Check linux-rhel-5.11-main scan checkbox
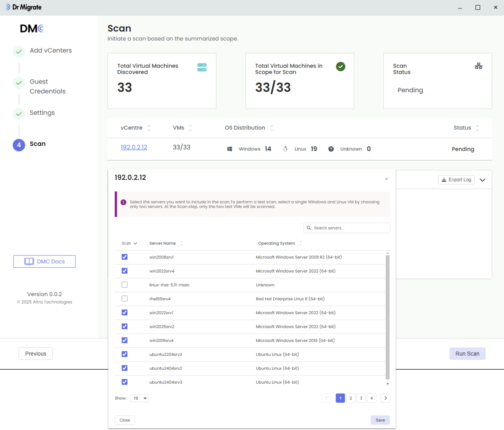504x430 pixels. (125, 285)
